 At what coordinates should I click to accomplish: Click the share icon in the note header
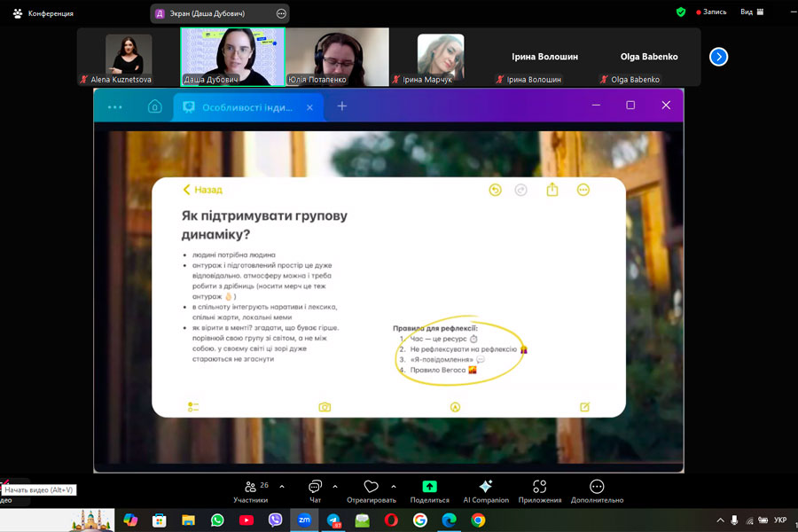(552, 190)
